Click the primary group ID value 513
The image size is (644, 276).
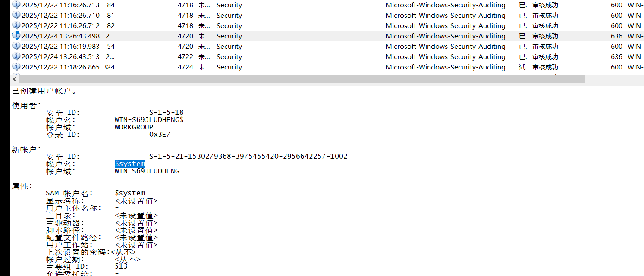(x=121, y=267)
